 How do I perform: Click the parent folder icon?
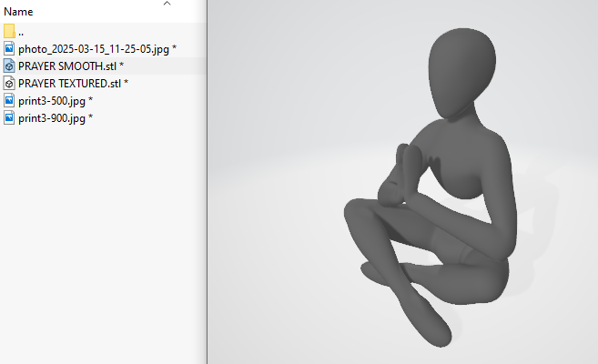[x=9, y=31]
